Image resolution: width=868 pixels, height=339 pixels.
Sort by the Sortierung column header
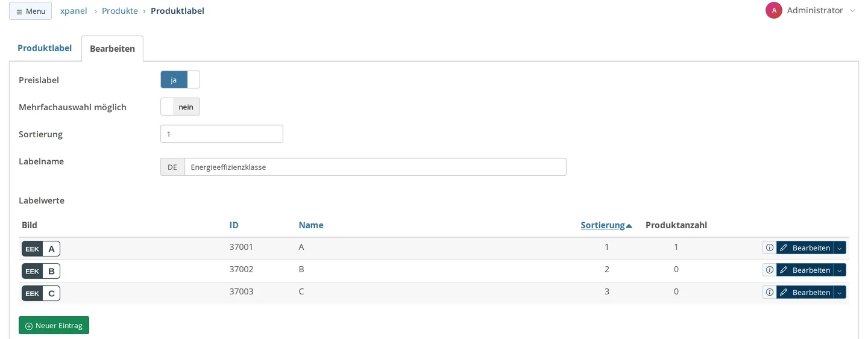(606, 225)
